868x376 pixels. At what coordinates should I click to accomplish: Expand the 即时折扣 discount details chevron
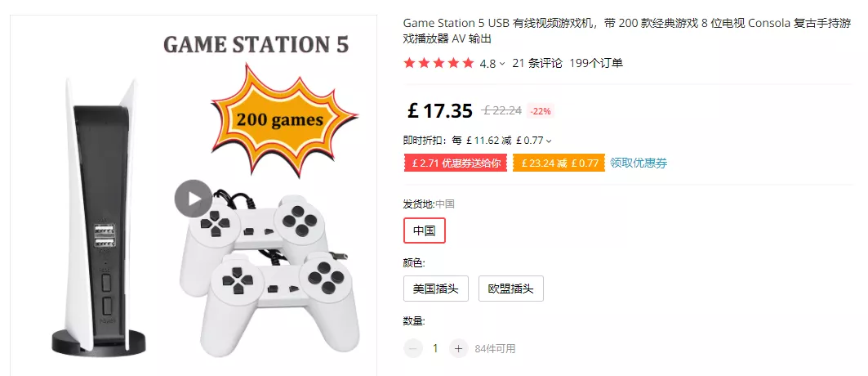click(x=549, y=141)
